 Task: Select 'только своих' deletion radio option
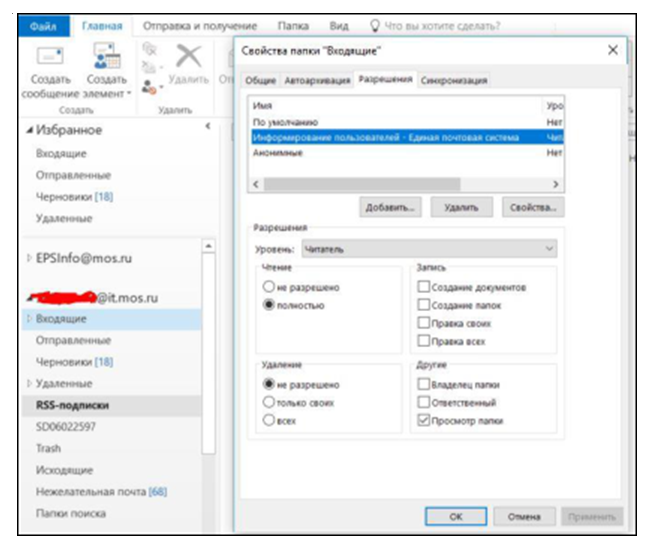tap(268, 402)
